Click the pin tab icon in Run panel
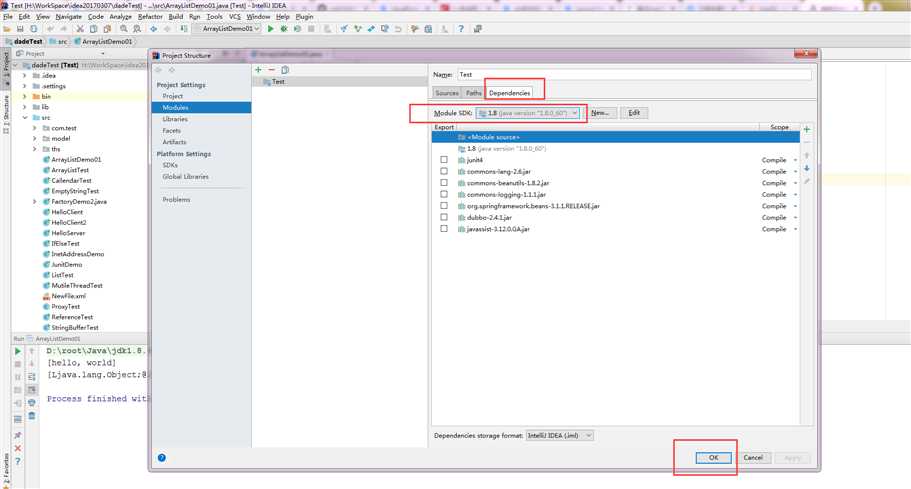Screen dimensions: 911x489 tap(17, 435)
